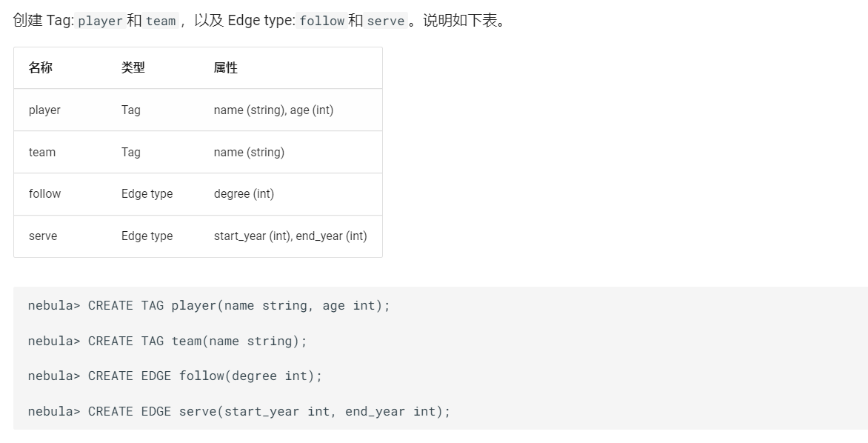The image size is (868, 443).
Task: Click the inline code word 'team' in the intro sentence
Action: click(x=161, y=21)
